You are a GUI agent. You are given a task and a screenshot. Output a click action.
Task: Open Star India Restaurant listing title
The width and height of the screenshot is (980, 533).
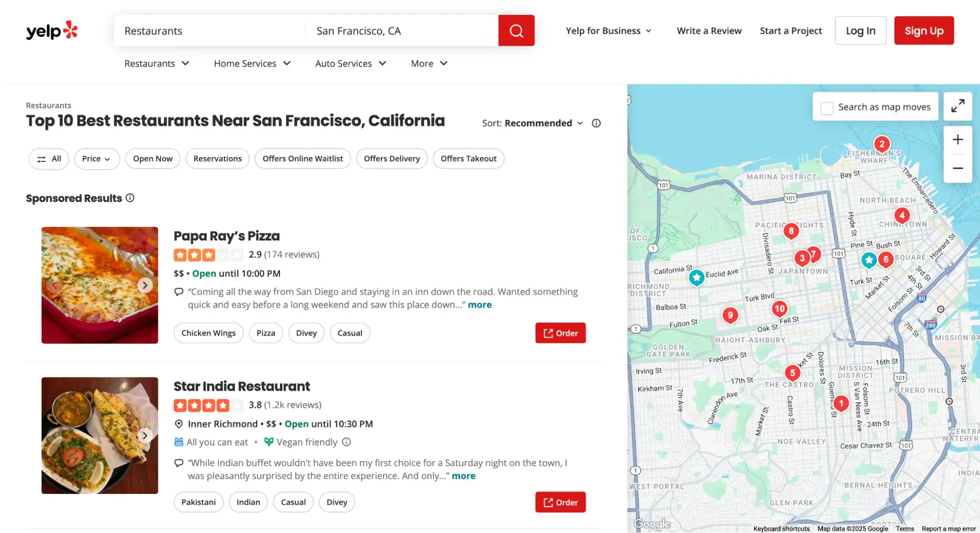click(x=242, y=386)
